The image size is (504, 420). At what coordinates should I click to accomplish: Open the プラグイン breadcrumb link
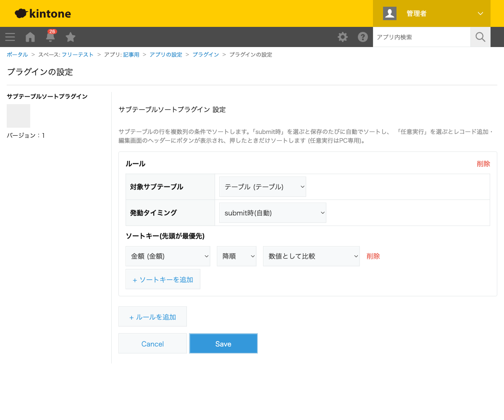pyautogui.click(x=205, y=55)
